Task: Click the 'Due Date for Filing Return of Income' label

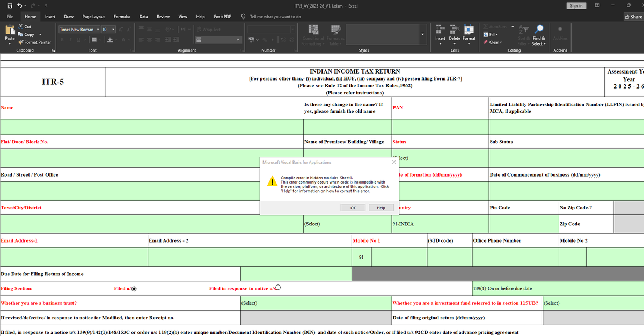Action: [42, 274]
